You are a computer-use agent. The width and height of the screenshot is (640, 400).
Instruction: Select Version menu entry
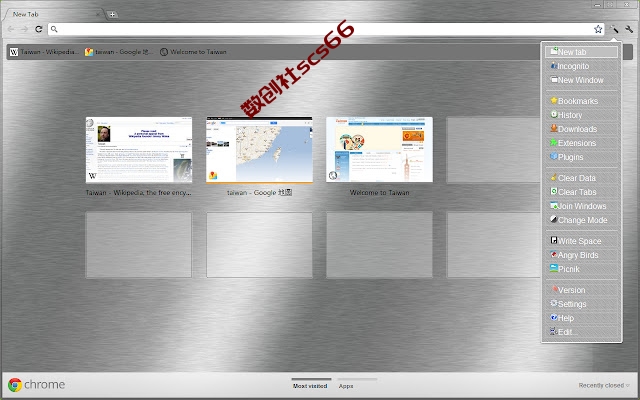click(x=581, y=290)
